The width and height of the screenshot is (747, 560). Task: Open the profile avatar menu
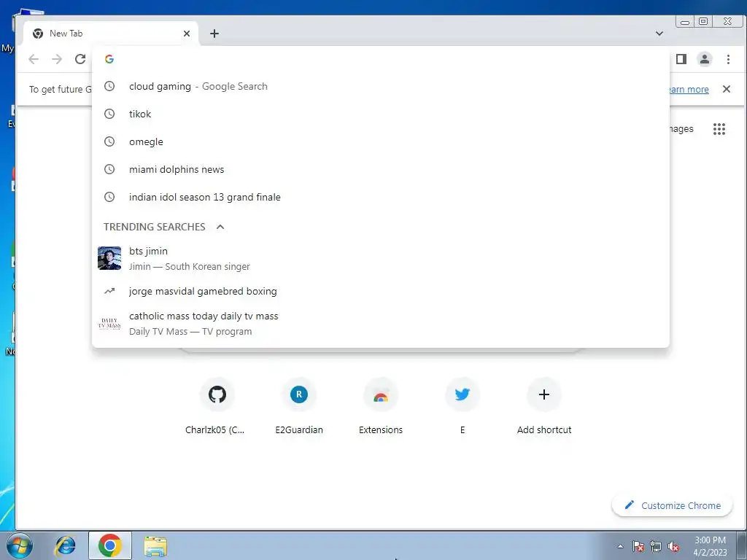705,59
